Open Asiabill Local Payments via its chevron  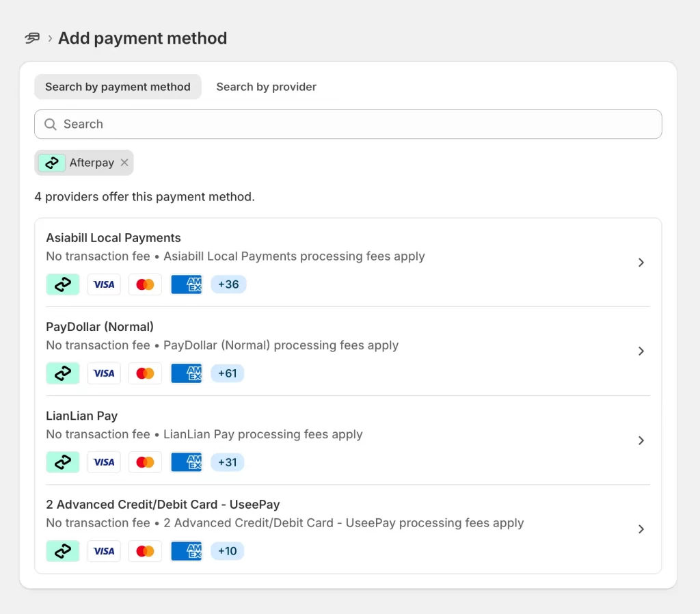641,263
